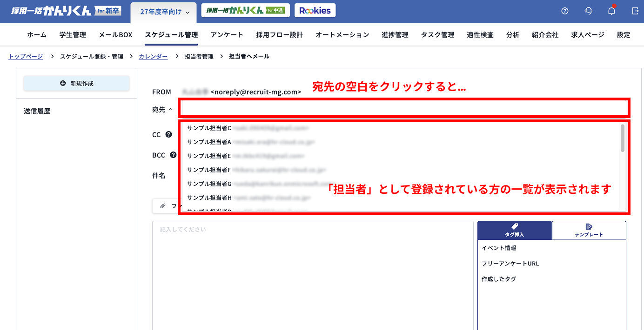
Task: Click the logout icon in header
Action: pyautogui.click(x=635, y=11)
